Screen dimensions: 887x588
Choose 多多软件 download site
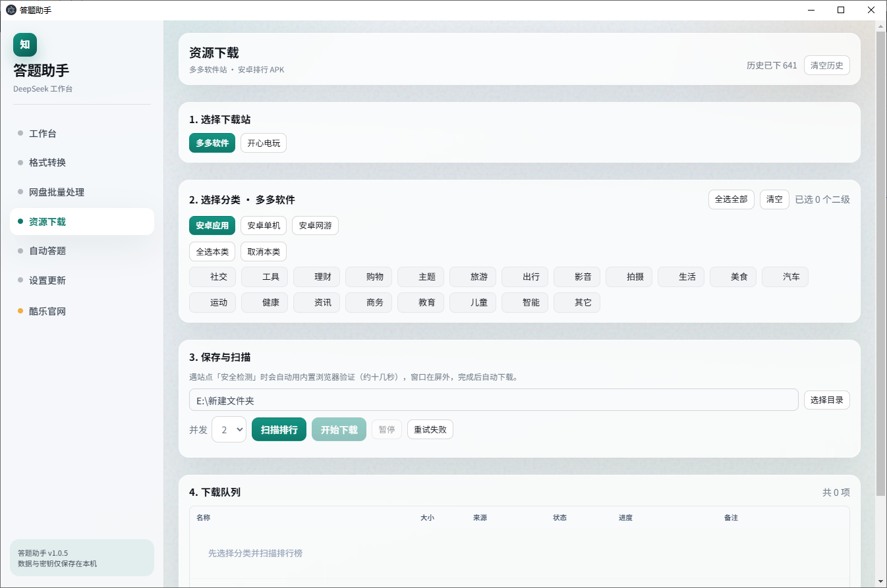212,143
